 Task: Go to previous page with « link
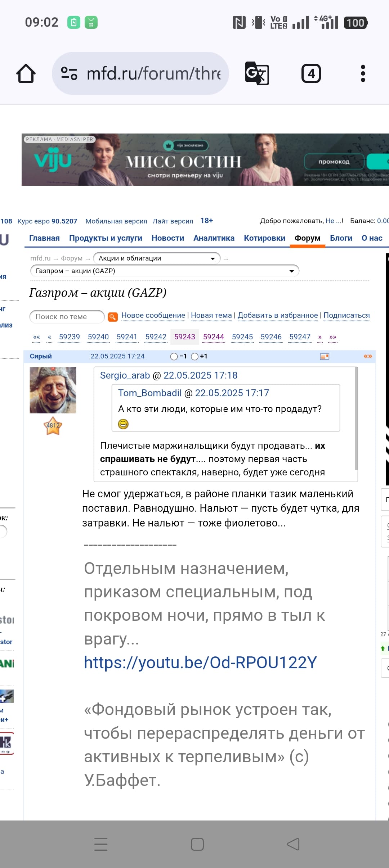point(49,337)
